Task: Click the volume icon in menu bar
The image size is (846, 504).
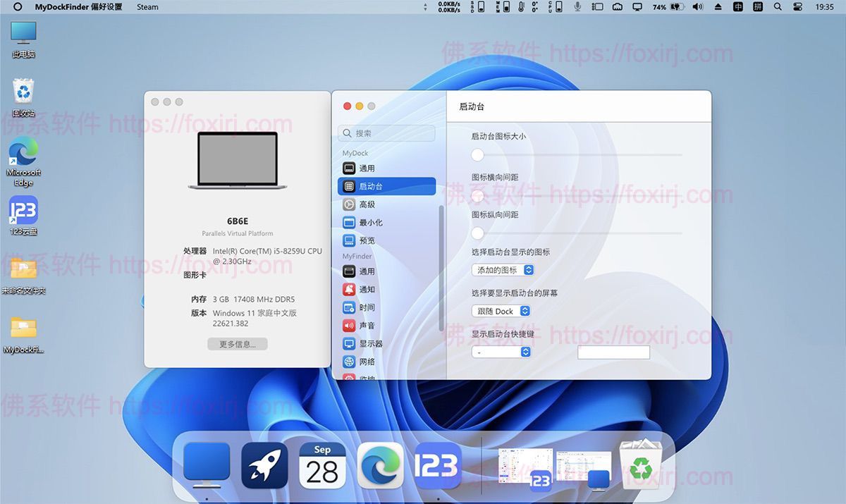Action: (x=698, y=7)
